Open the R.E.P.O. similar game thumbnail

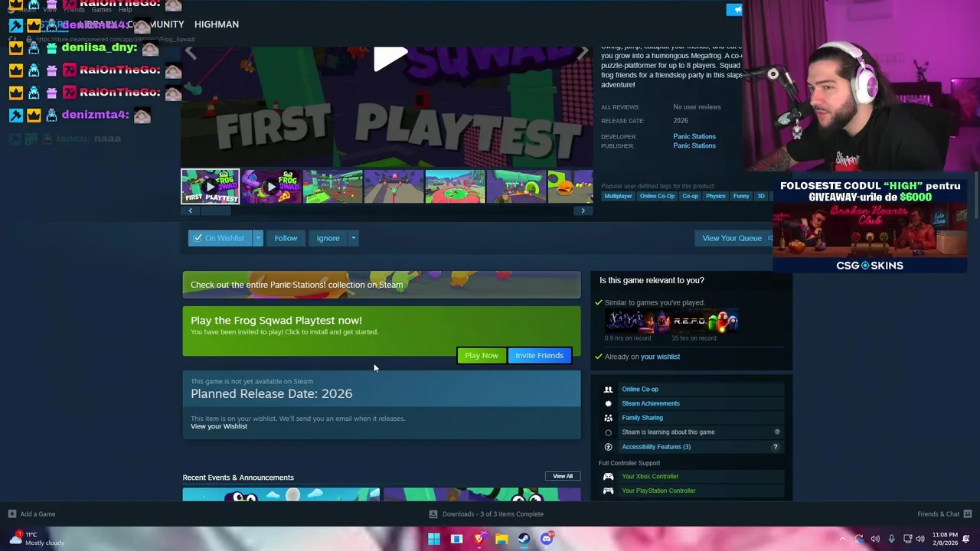705,321
